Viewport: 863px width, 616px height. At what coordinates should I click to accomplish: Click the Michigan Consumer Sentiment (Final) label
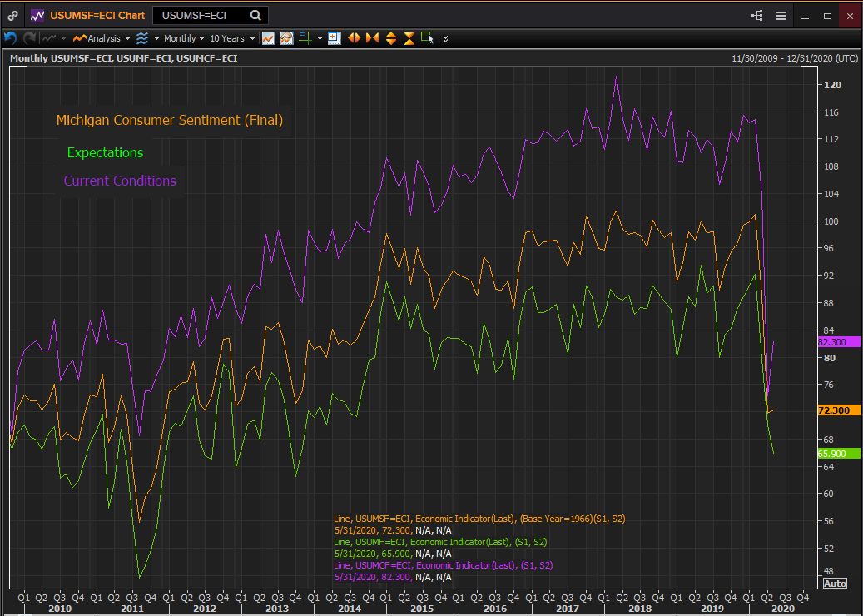coord(169,120)
